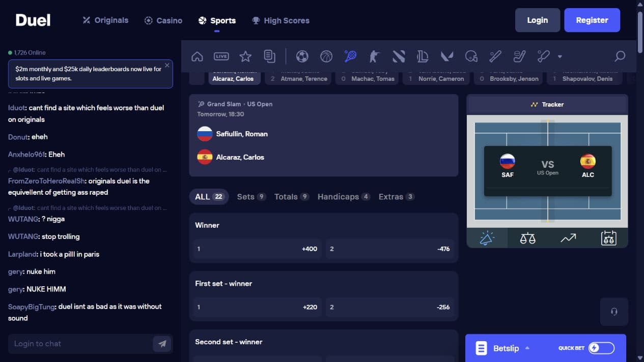This screenshot has width=644, height=362.
Task: Select the Machac, Tomas match chip
Action: [x=367, y=78]
